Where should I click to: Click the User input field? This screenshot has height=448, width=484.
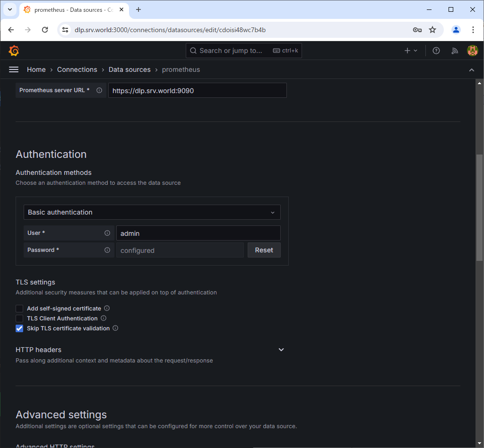[199, 233]
